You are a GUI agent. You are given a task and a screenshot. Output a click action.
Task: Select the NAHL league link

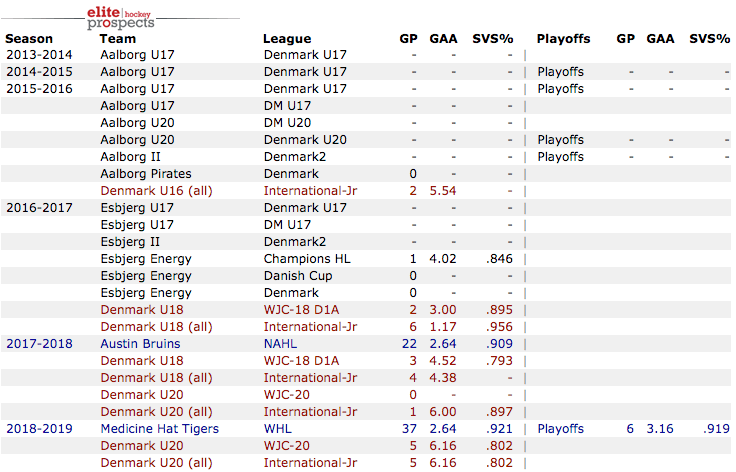pos(282,343)
